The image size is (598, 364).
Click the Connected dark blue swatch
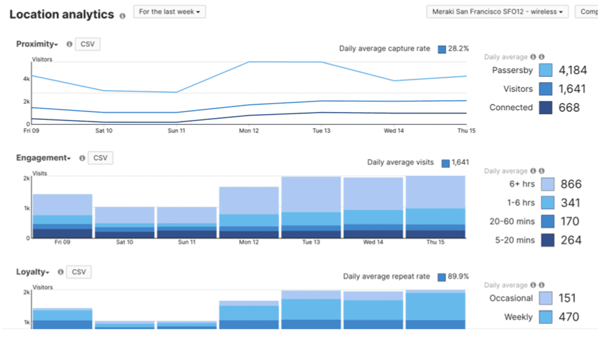(545, 108)
